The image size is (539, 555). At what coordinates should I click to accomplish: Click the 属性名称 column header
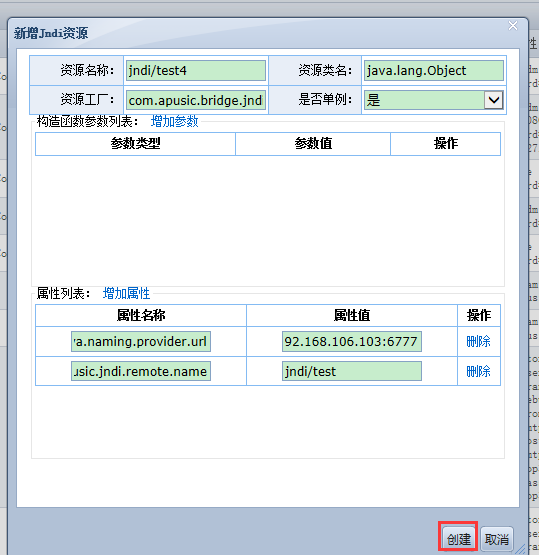141,315
